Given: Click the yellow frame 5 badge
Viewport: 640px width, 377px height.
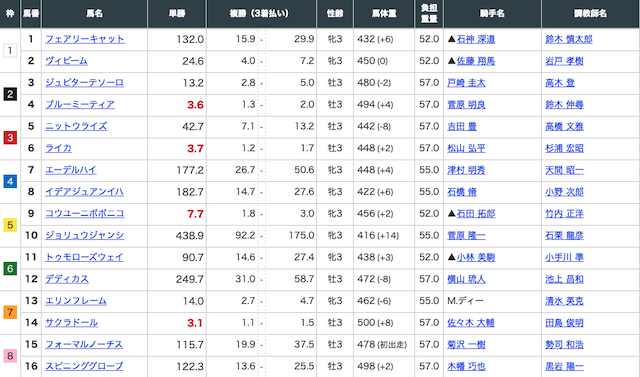Looking at the screenshot, I should (10, 225).
